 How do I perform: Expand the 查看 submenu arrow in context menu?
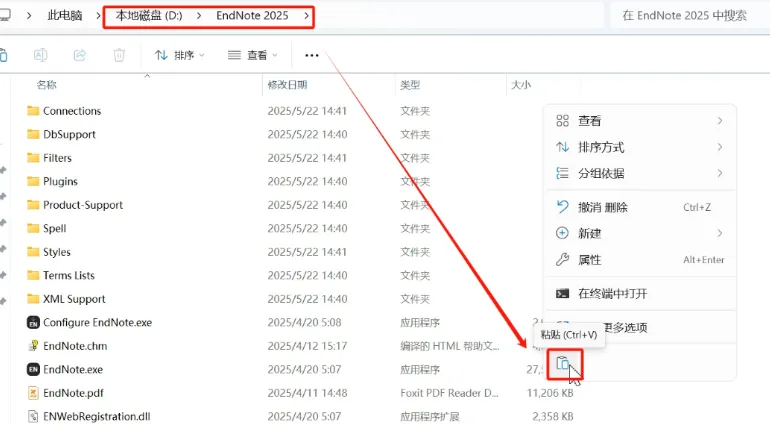click(719, 121)
